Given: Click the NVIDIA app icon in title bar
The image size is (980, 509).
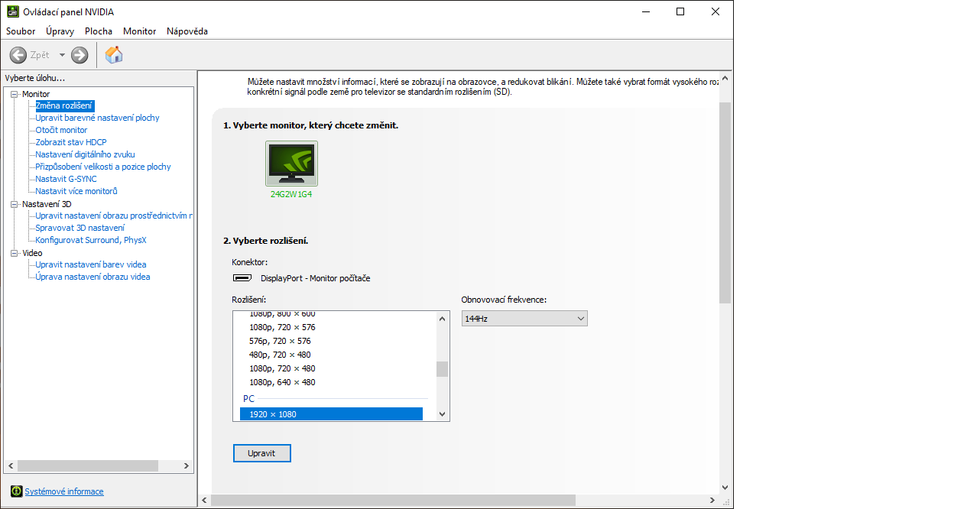Looking at the screenshot, I should [x=13, y=11].
